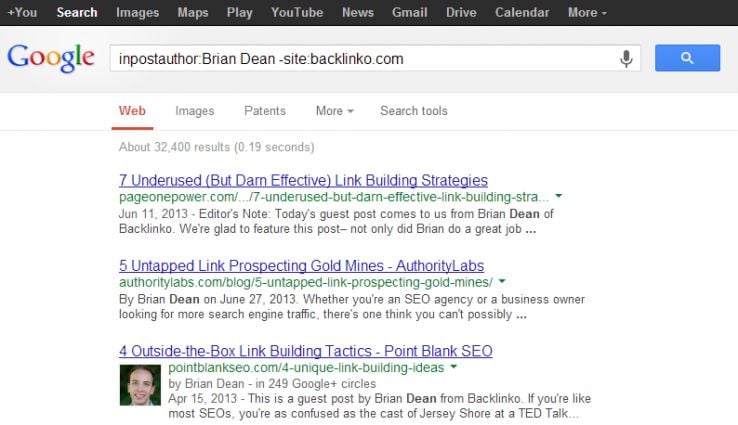
Task: Expand green arrow next to pageonepower.com URL
Action: 559,197
